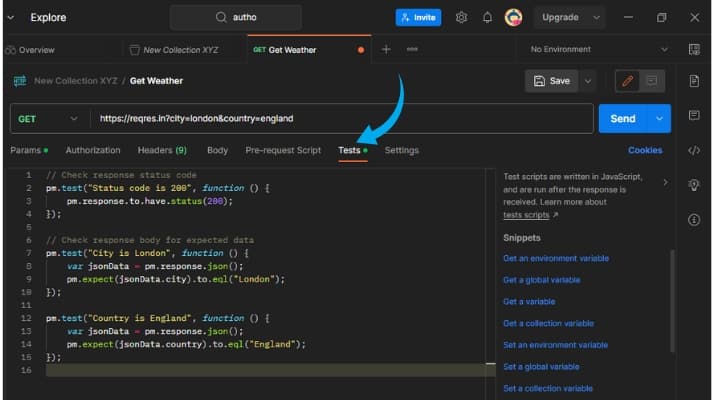
Task: Switch to comment mode icon
Action: pos(652,81)
